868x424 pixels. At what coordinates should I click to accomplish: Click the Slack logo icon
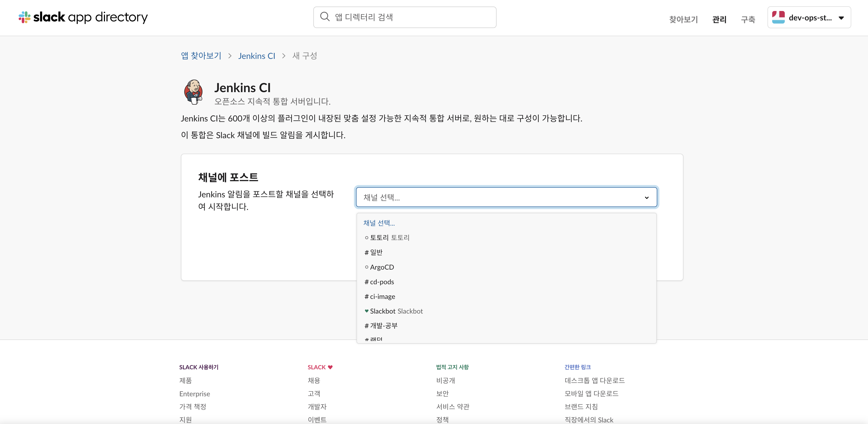point(24,17)
